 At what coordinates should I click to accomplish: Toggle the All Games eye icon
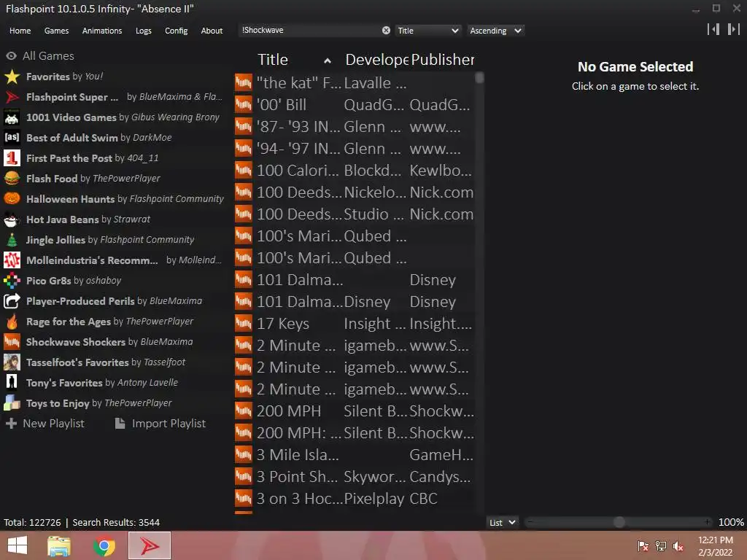pos(12,55)
